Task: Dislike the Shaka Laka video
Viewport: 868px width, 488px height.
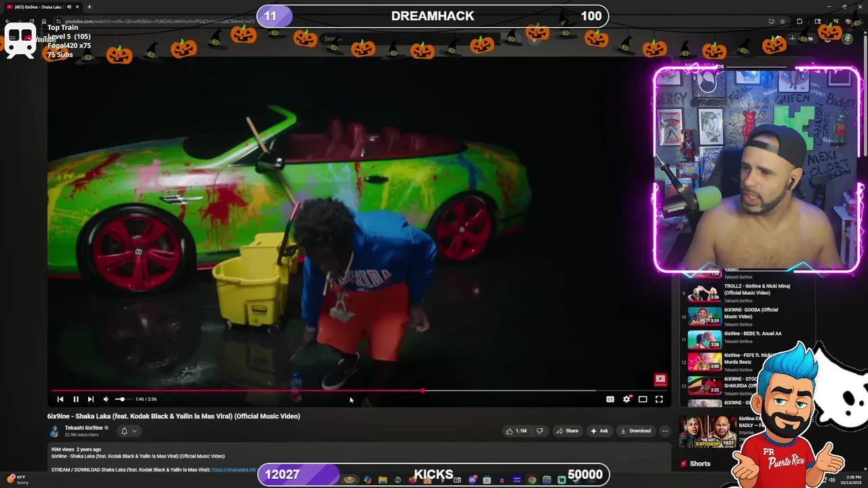Action: (x=540, y=431)
